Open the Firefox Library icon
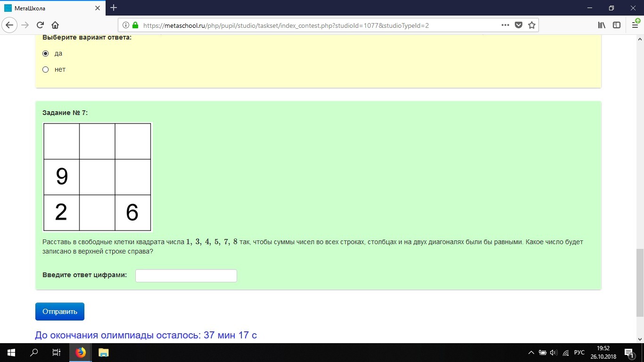The height and width of the screenshot is (362, 644). pyautogui.click(x=602, y=25)
